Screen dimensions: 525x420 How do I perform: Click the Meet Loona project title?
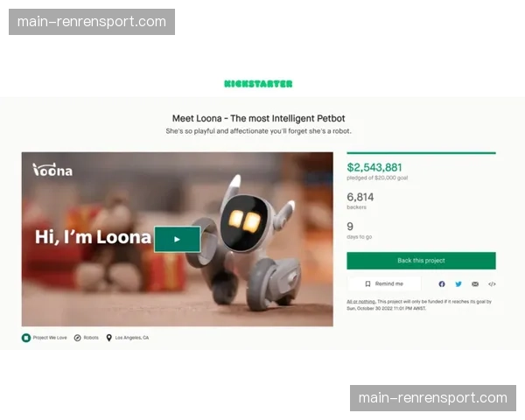(x=258, y=118)
